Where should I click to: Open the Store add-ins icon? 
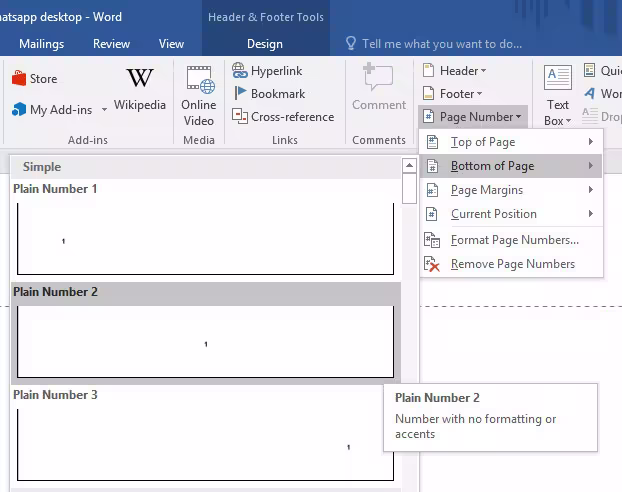point(19,79)
